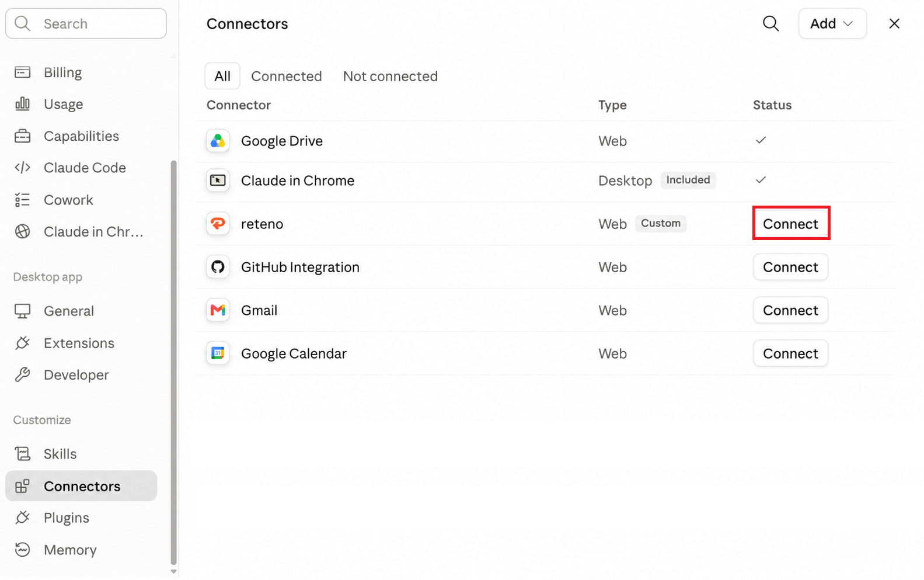Click the Custom badge on reteno row
Image resolution: width=924 pixels, height=580 pixels.
(661, 223)
